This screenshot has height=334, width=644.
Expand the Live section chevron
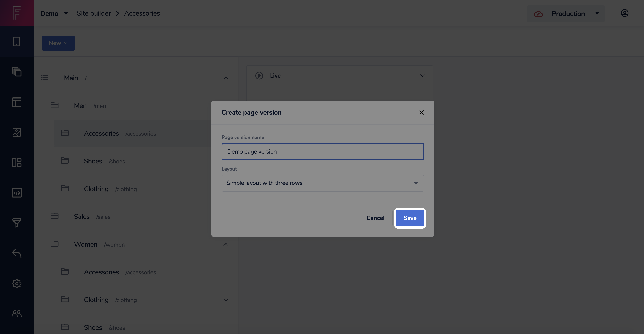[422, 76]
